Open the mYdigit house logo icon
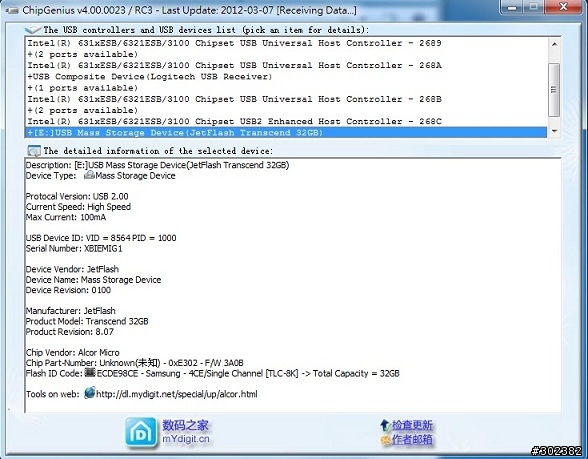Screen dimensions: 588x459 (141, 432)
